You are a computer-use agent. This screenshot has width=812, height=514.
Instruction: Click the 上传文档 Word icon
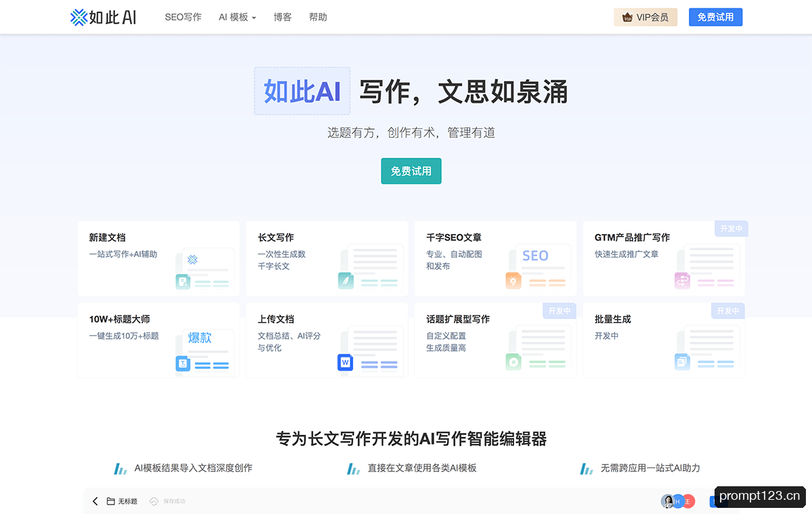346,363
